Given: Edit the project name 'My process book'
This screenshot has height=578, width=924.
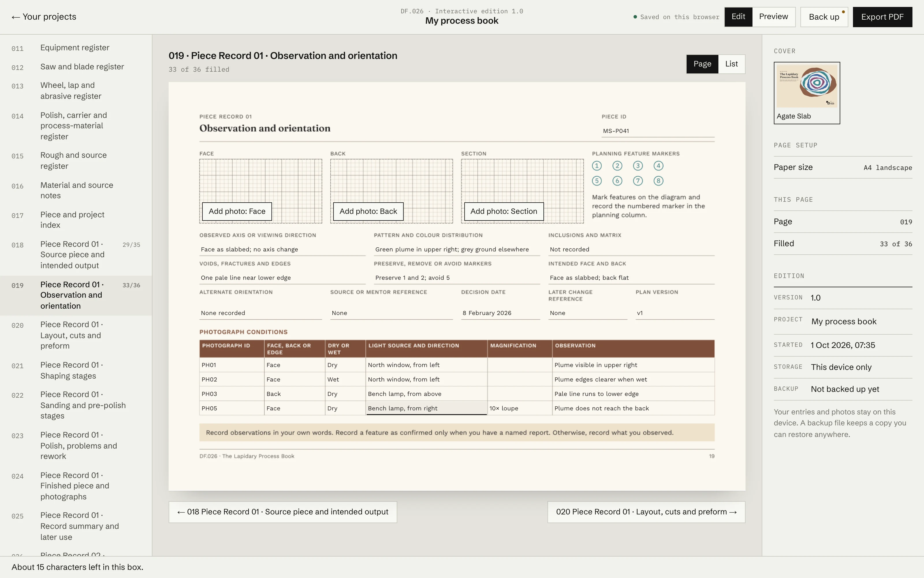Looking at the screenshot, I should pos(861,321).
